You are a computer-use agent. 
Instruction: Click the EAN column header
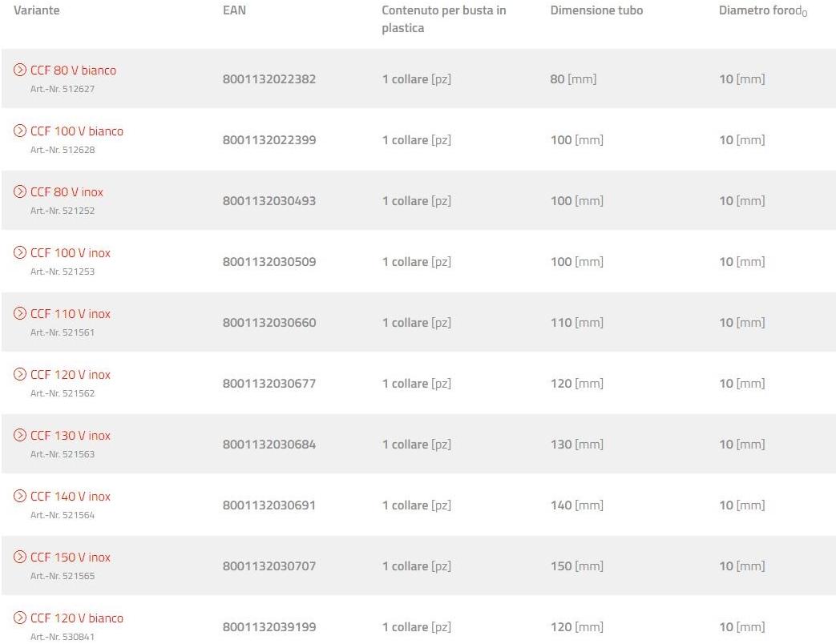point(234,10)
